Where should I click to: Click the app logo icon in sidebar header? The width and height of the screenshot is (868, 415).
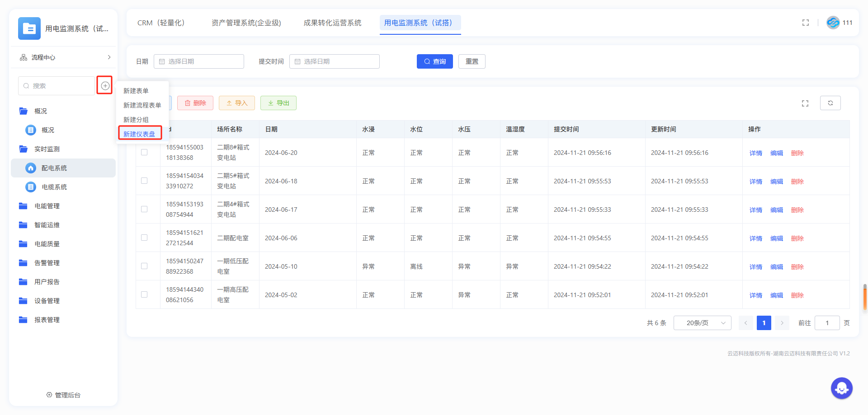(29, 28)
